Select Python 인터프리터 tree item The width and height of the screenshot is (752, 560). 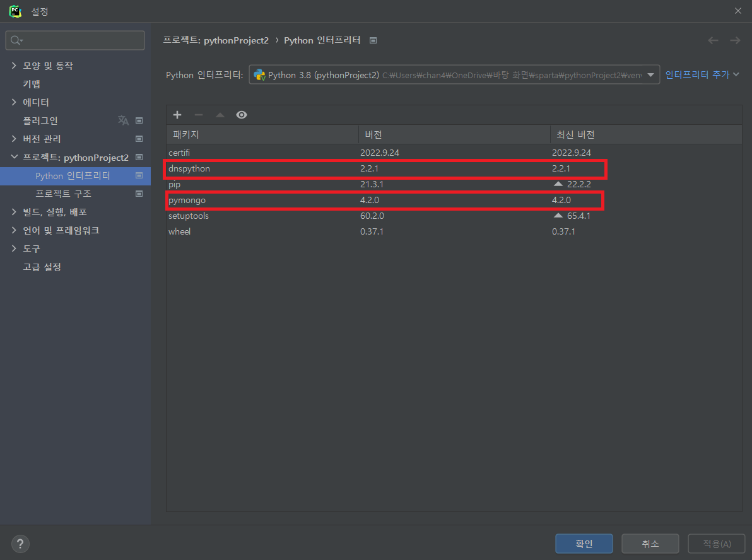coord(73,175)
